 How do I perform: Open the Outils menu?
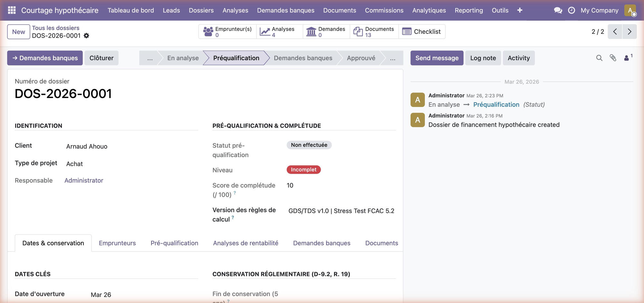(x=500, y=10)
